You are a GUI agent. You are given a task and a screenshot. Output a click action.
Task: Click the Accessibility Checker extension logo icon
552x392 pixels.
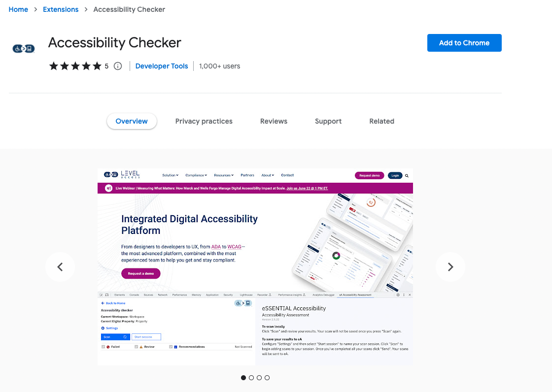point(24,48)
